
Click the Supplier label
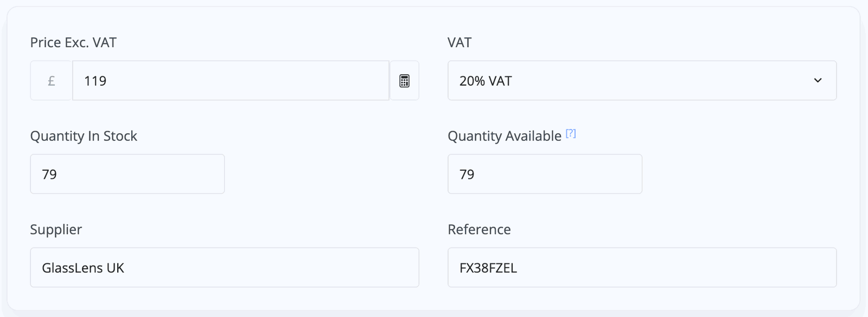[56, 230]
